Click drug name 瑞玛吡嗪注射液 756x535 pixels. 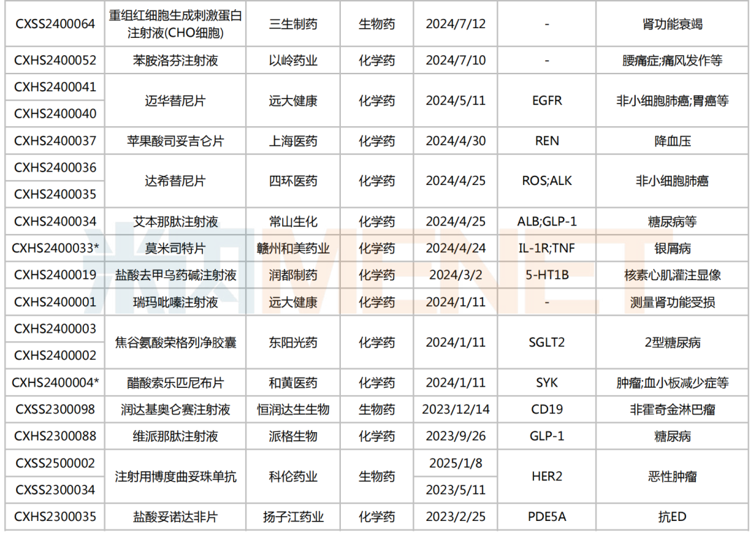tap(175, 302)
